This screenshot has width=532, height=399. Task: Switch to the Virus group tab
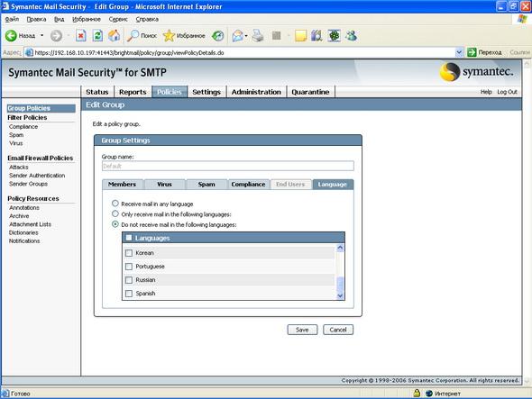click(164, 184)
